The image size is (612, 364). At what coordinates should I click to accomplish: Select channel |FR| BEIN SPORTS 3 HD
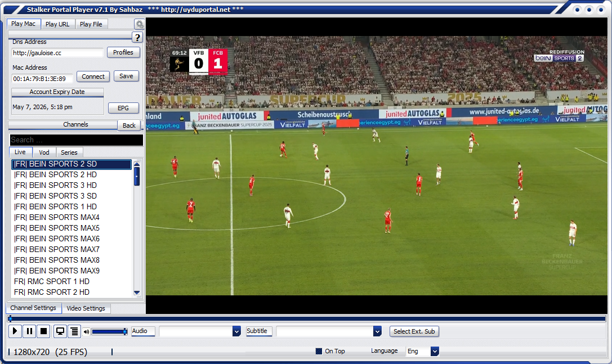click(x=72, y=185)
